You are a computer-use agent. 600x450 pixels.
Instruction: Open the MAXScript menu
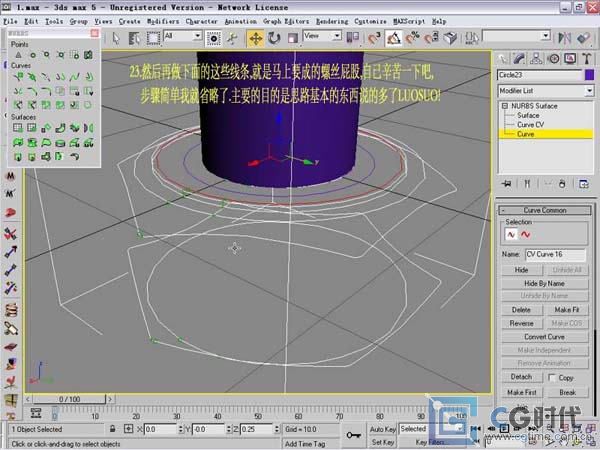click(409, 21)
